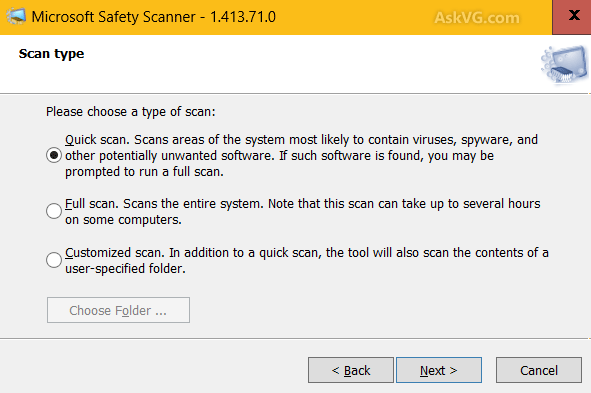Open the Choose Folder button
The image size is (591, 393).
[x=118, y=310]
